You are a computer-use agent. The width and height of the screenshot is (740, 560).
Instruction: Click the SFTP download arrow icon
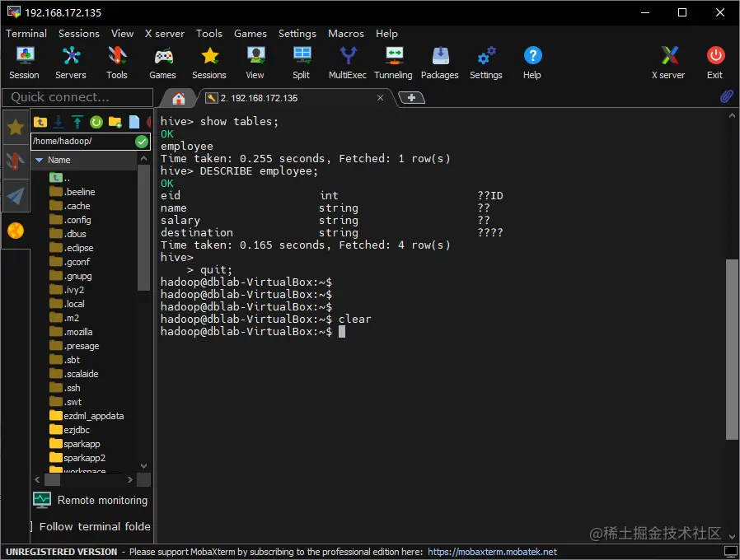59,122
